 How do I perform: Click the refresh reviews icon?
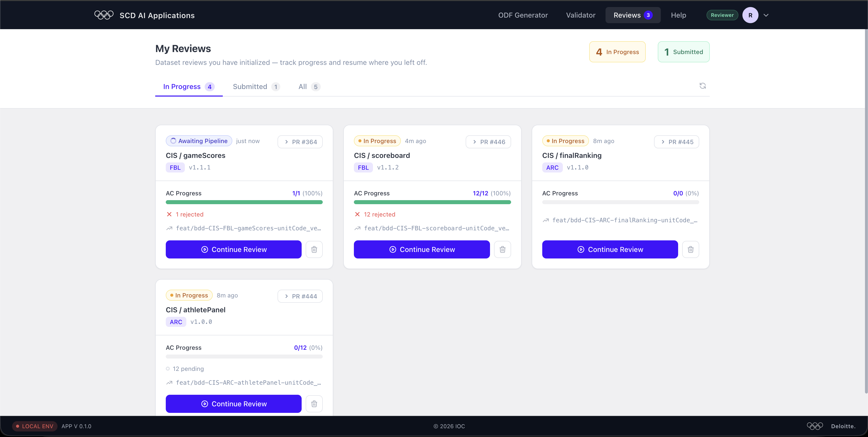702,86
